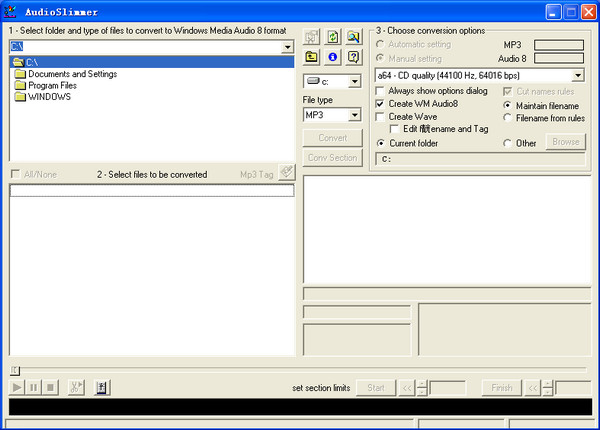Select the Documents and Settings folder
600x430 pixels.
[66, 74]
